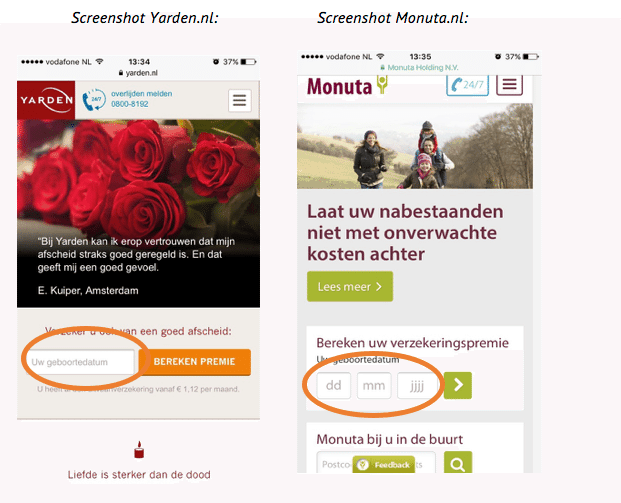Click the Lees meer button

click(x=350, y=286)
